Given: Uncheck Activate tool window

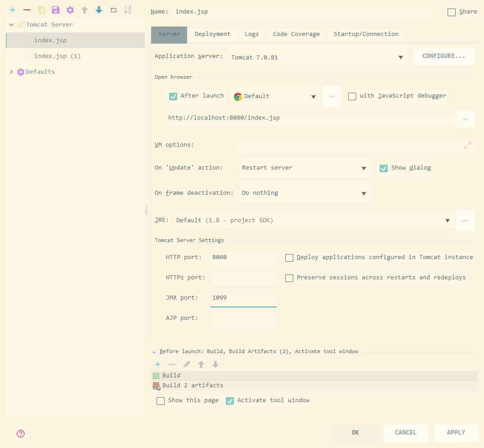Looking at the screenshot, I should 230,401.
